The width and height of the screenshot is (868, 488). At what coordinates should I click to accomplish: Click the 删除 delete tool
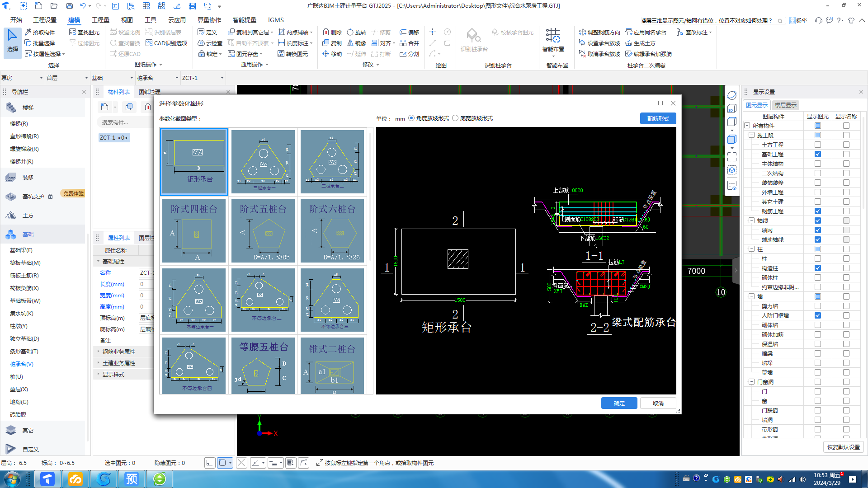pyautogui.click(x=332, y=32)
